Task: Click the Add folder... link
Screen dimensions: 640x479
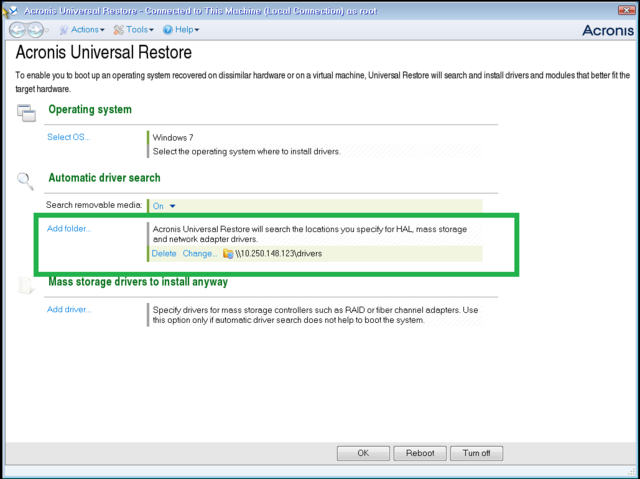Action: (69, 228)
